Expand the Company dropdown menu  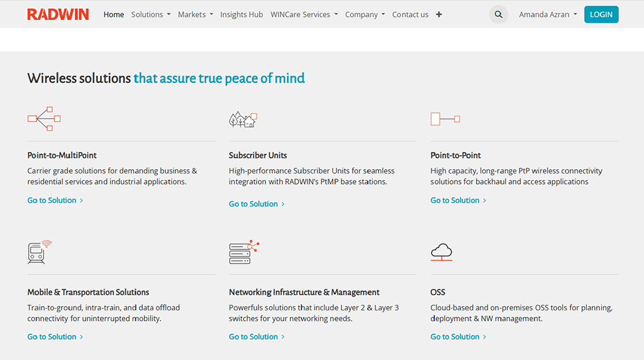pyautogui.click(x=365, y=14)
